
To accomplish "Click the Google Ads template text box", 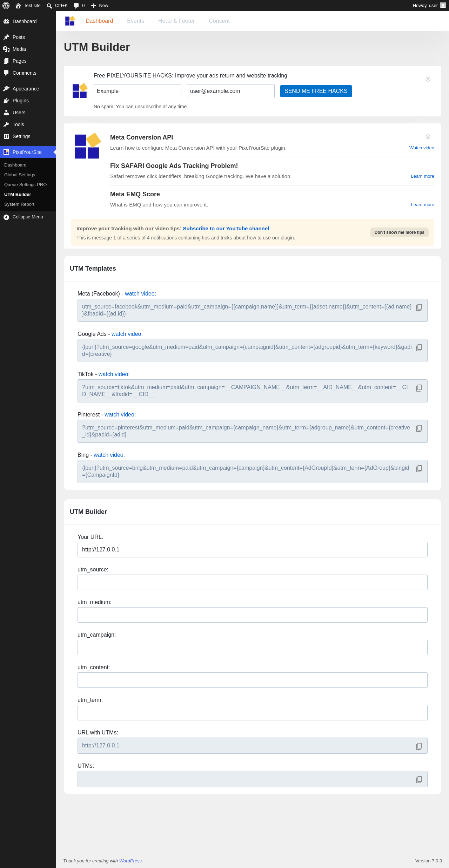I will [253, 351].
